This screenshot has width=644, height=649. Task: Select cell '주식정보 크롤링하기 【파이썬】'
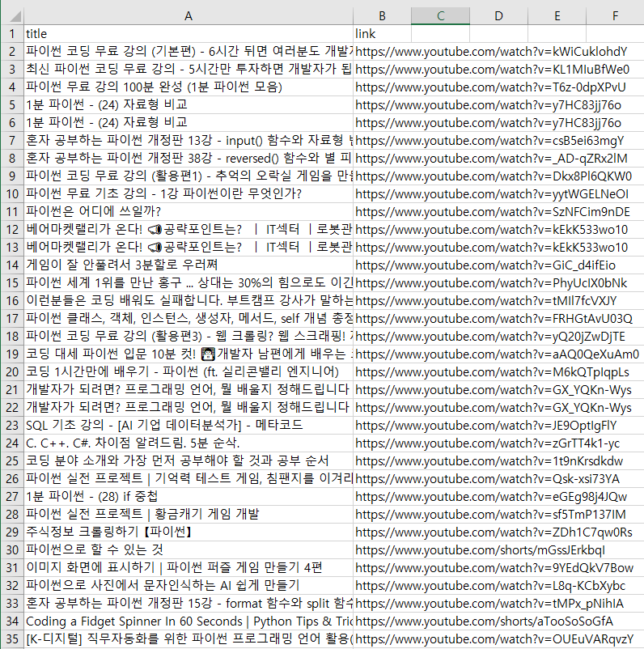tap(189, 532)
